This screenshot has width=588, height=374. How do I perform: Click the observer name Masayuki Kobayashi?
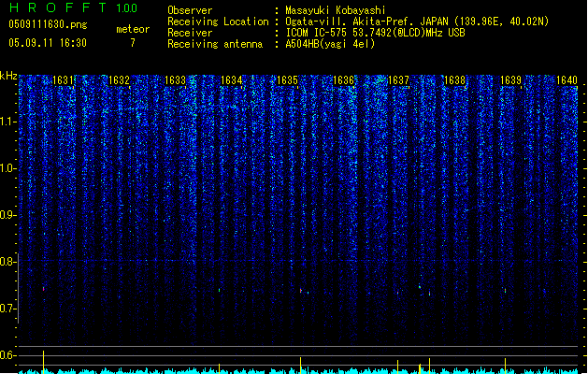pyautogui.click(x=336, y=10)
